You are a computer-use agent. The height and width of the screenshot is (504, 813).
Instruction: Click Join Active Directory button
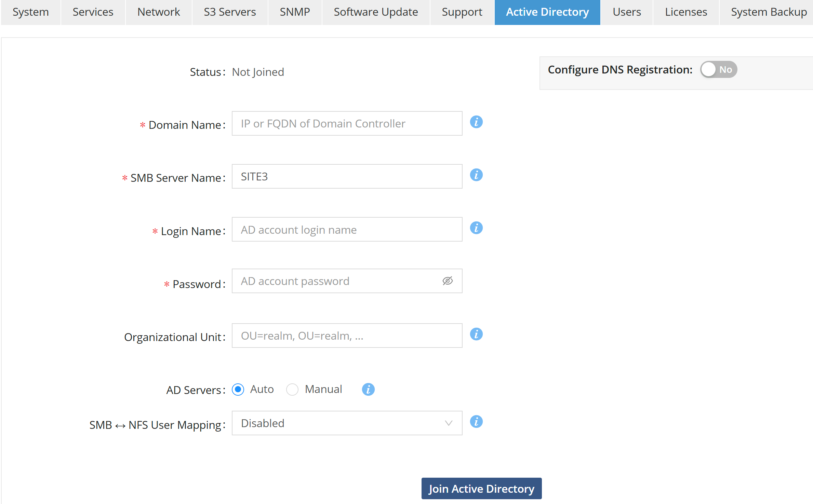click(481, 489)
